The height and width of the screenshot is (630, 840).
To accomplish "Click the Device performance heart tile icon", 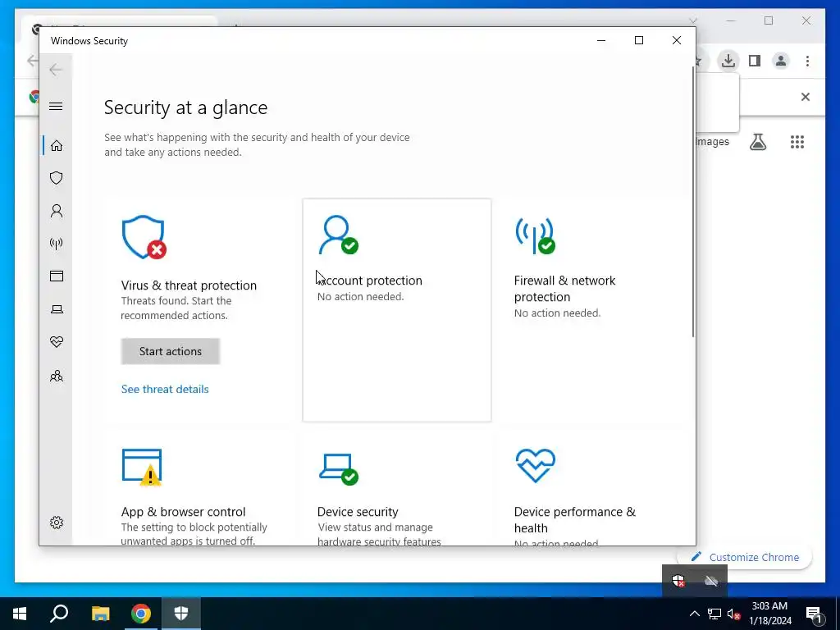I will coord(535,466).
